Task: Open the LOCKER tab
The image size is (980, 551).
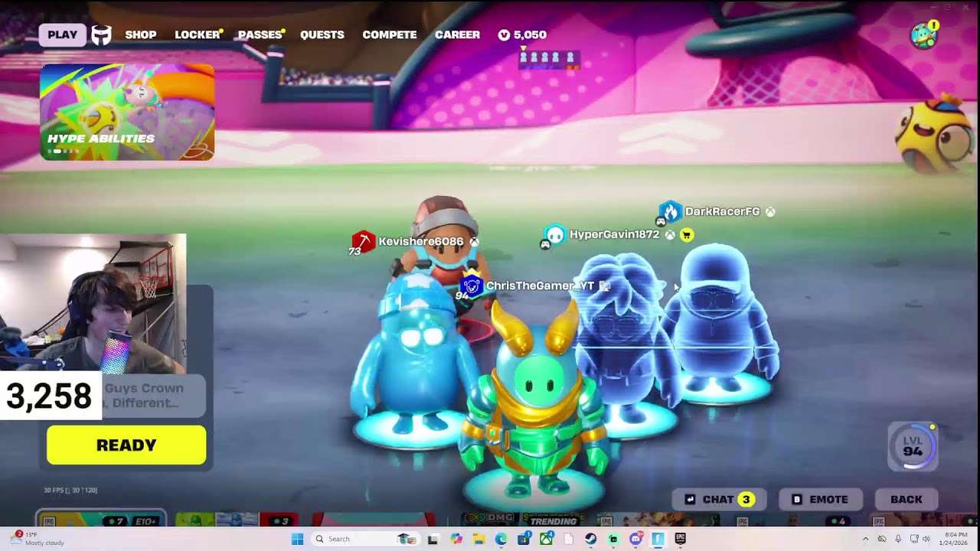Action: point(198,34)
